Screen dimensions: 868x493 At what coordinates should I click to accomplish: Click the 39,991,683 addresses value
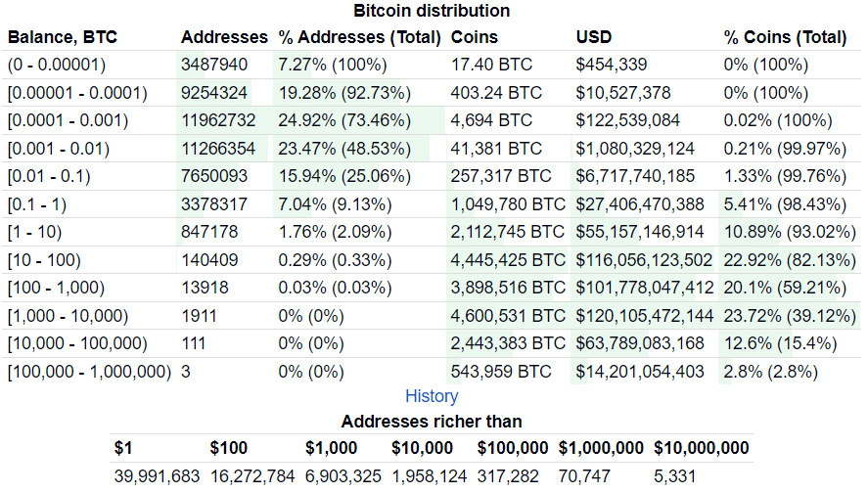[158, 476]
